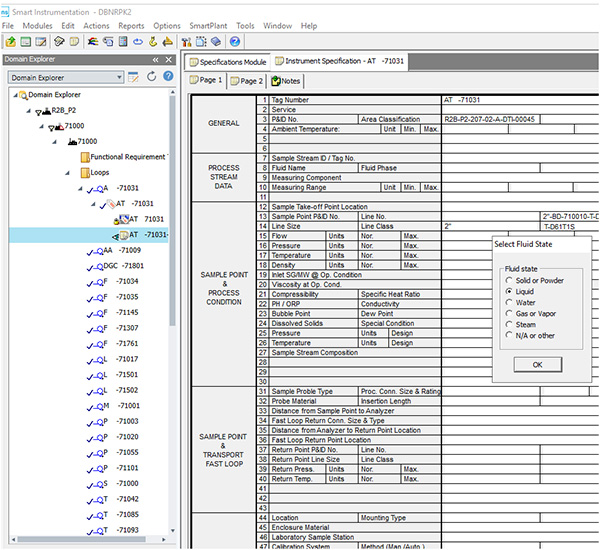Open the File menu

pyautogui.click(x=8, y=26)
